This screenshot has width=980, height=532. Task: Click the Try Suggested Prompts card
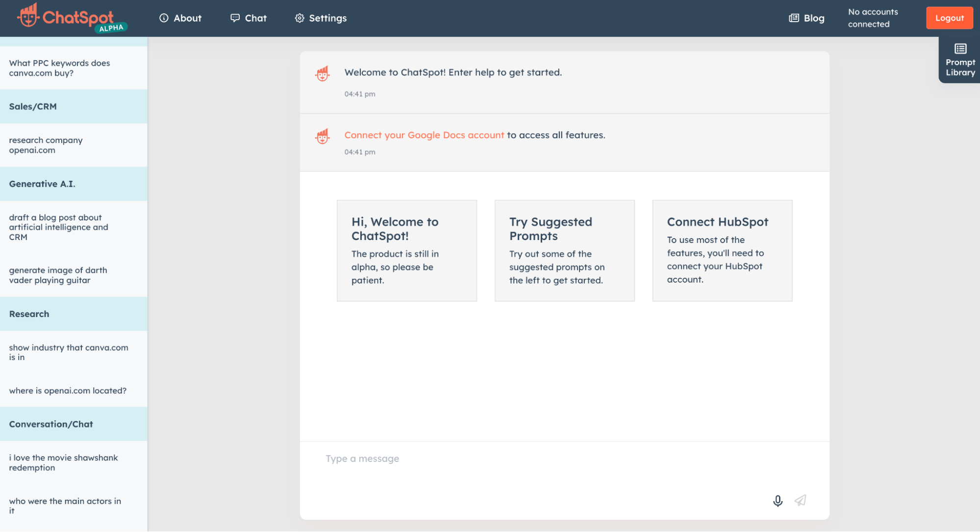[564, 250]
